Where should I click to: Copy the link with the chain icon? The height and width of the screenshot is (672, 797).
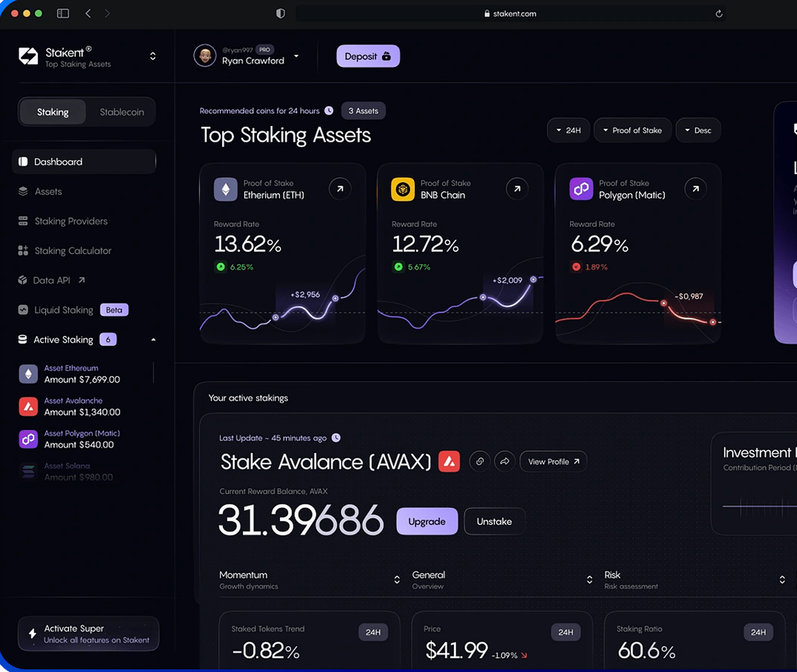pos(479,461)
